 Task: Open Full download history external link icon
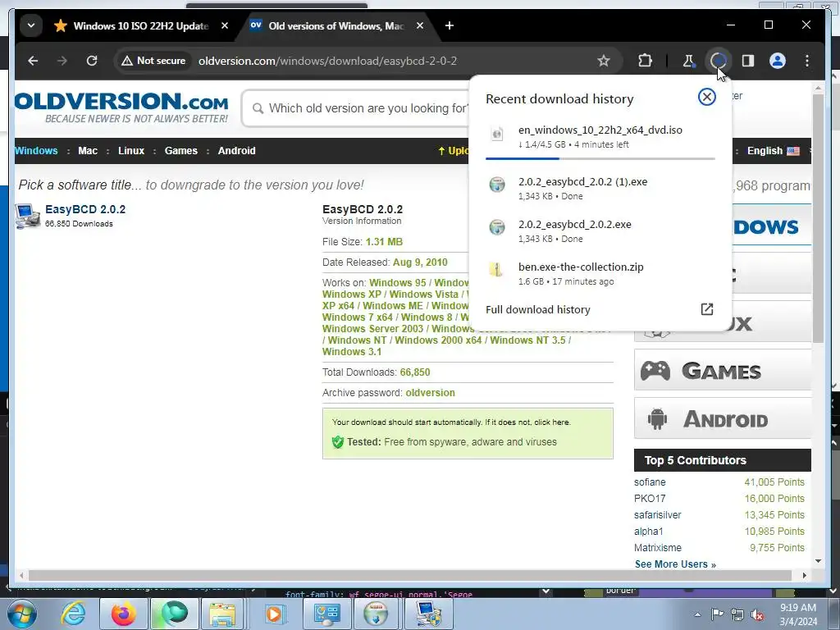[x=706, y=309]
